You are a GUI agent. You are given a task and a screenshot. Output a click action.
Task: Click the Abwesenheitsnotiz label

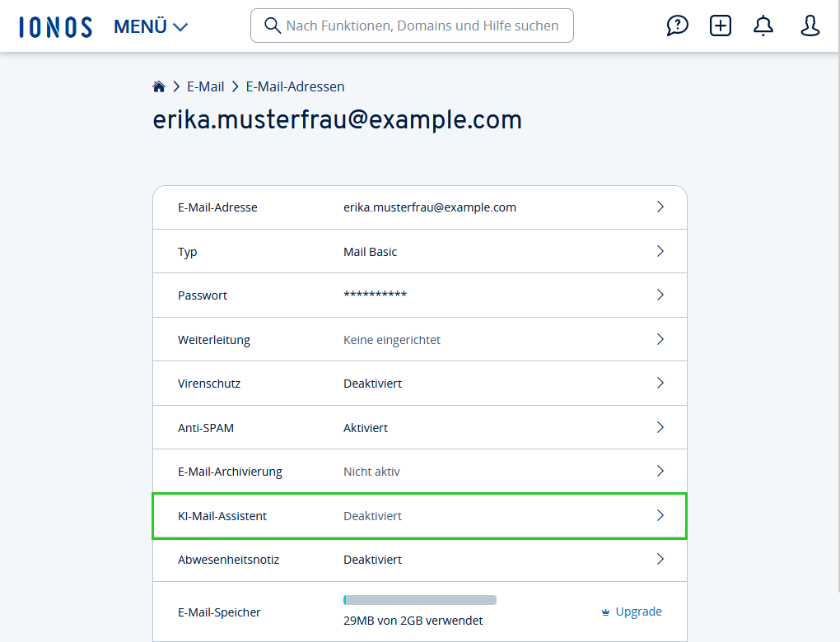(x=228, y=560)
